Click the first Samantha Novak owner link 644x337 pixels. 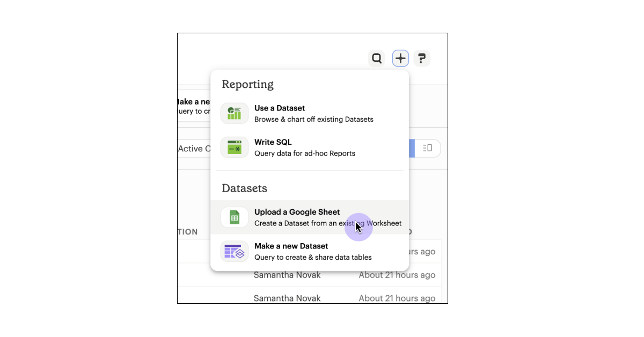(287, 275)
